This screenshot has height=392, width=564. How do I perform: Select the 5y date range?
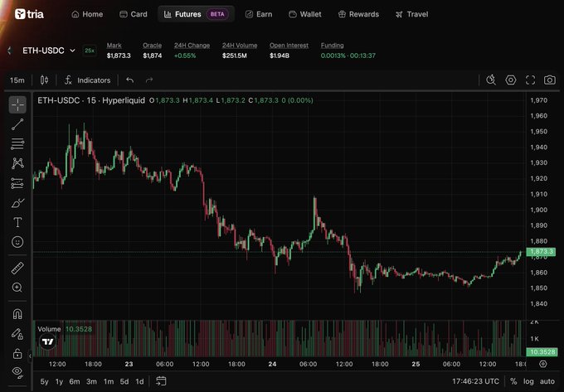pos(44,381)
